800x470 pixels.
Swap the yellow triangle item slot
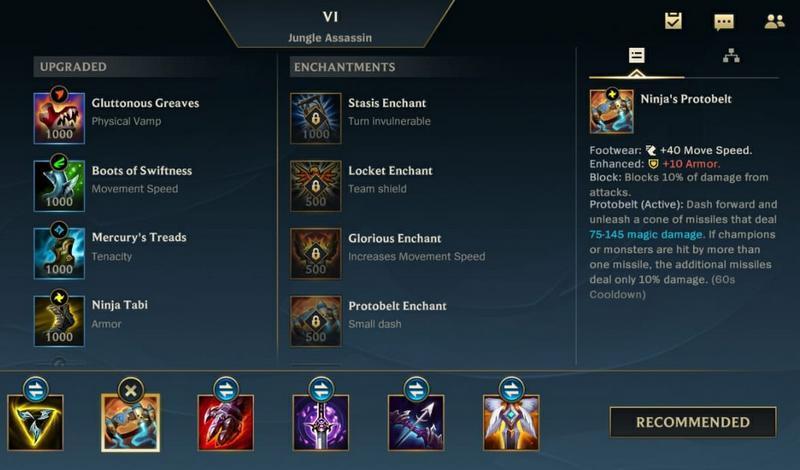coord(36,390)
